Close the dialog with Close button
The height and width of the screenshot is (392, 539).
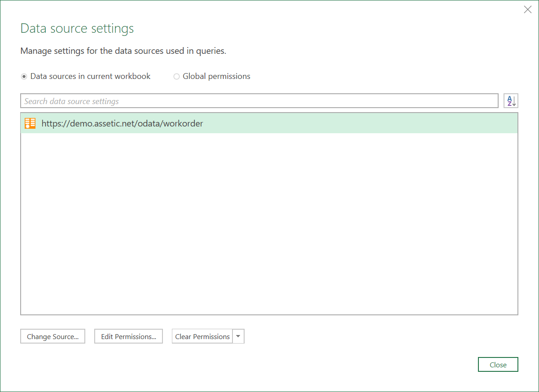[498, 365]
